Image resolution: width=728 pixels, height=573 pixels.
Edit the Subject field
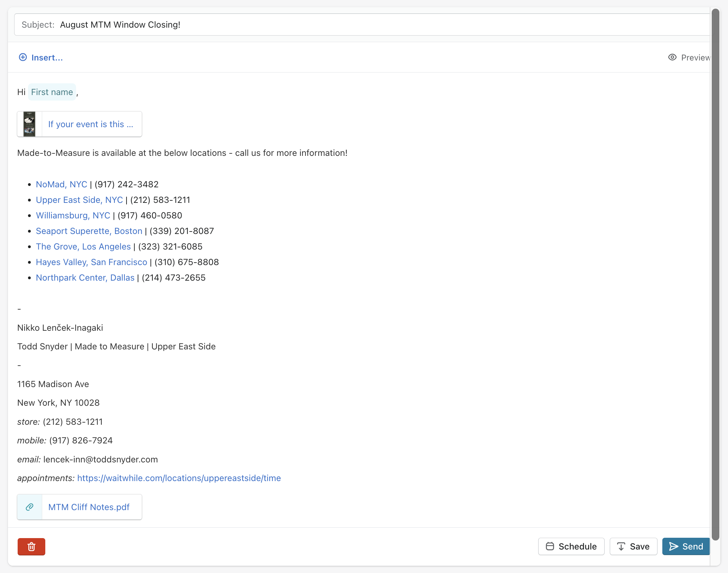pos(362,25)
